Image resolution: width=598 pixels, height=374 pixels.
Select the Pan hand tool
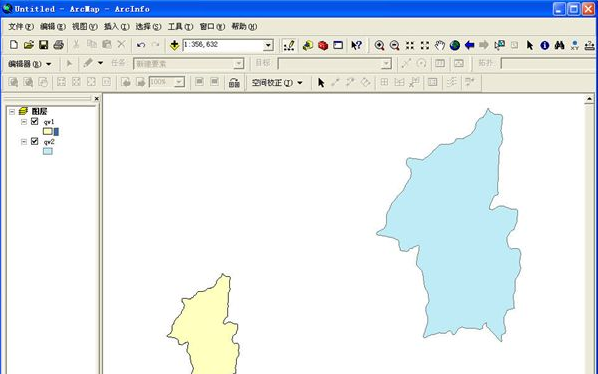pyautogui.click(x=440, y=45)
